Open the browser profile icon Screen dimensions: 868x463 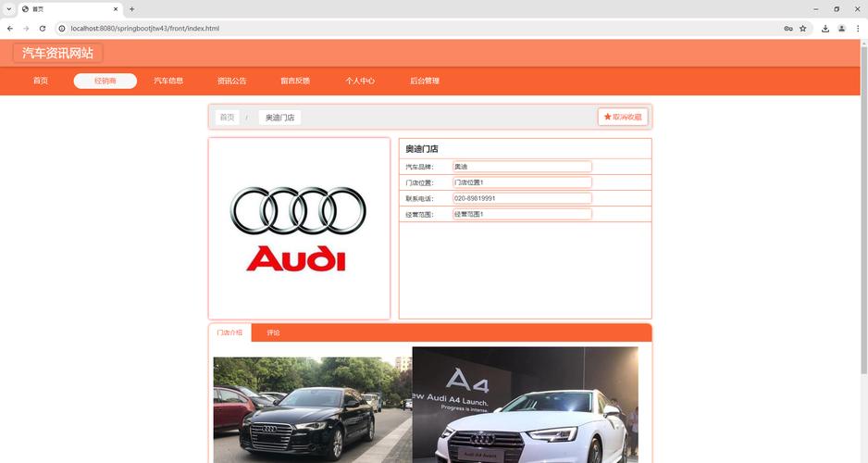841,29
